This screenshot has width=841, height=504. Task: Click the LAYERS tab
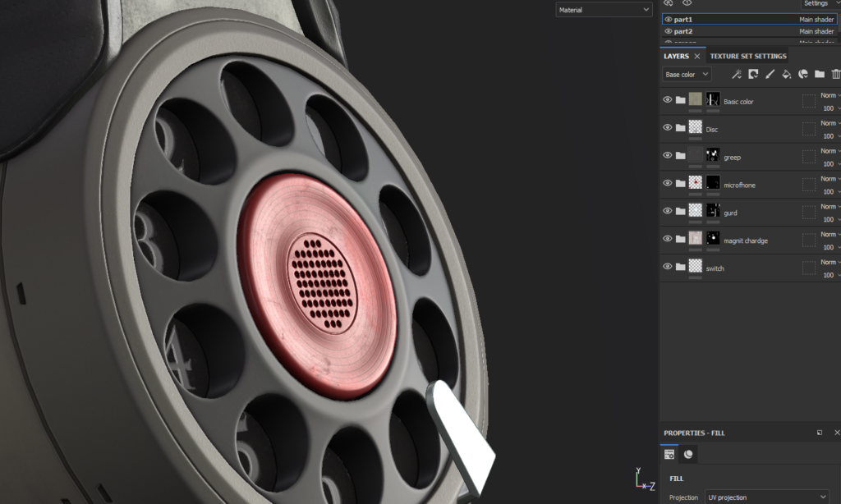pos(677,56)
